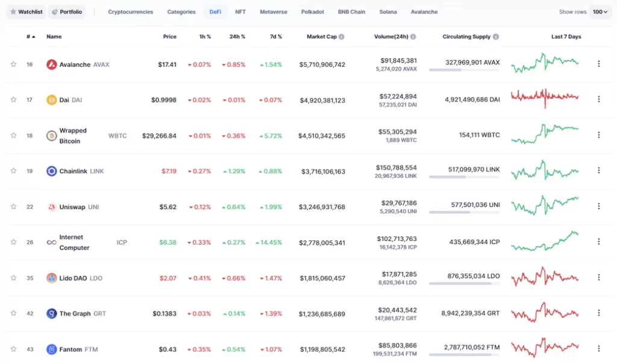Toggle the favorite star for Lido DAO
This screenshot has width=617, height=364.
point(13,278)
